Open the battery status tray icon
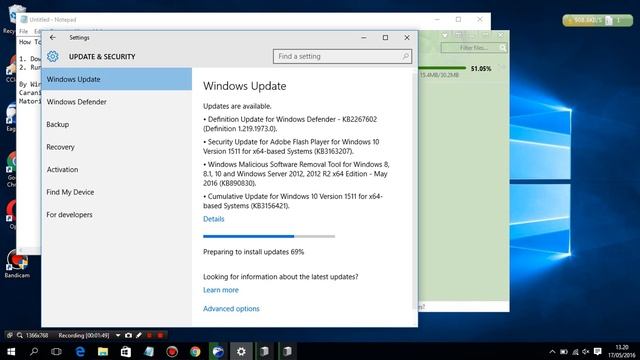640x360 pixels. (x=564, y=351)
